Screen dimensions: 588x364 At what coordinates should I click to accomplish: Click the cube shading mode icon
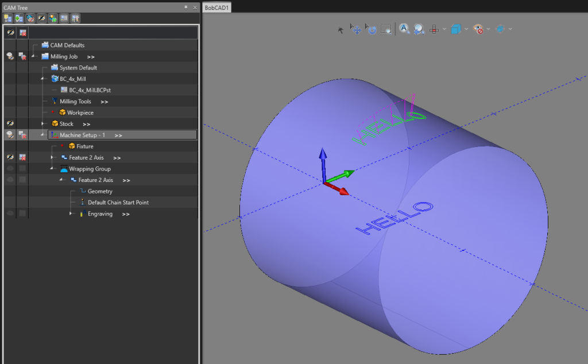[x=455, y=29]
